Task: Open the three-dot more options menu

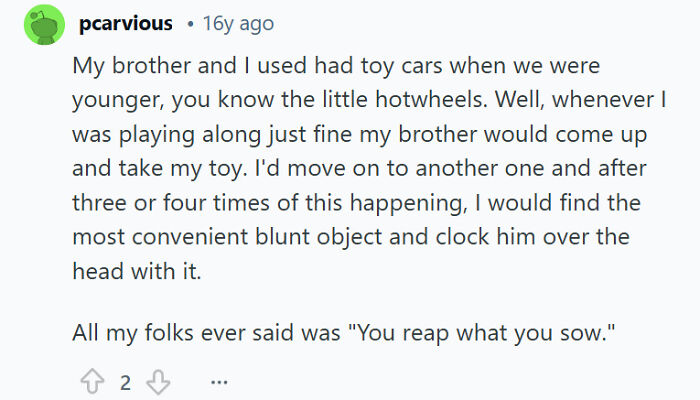Action: click(219, 382)
